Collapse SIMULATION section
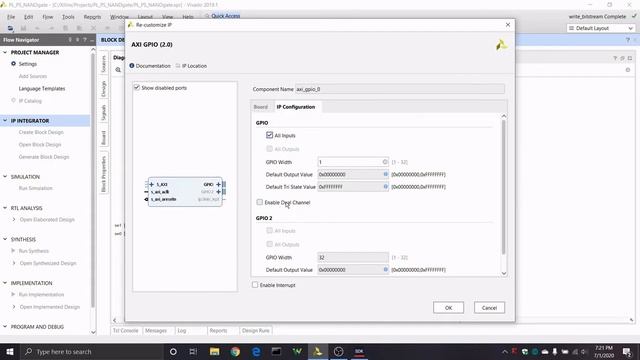The height and width of the screenshot is (360, 640). (5, 176)
